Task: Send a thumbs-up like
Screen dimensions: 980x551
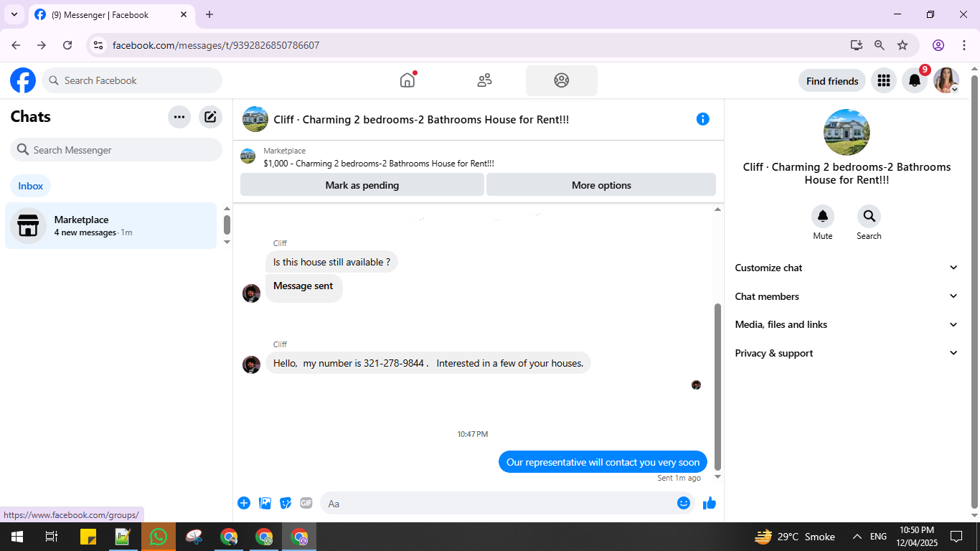Action: pos(710,503)
